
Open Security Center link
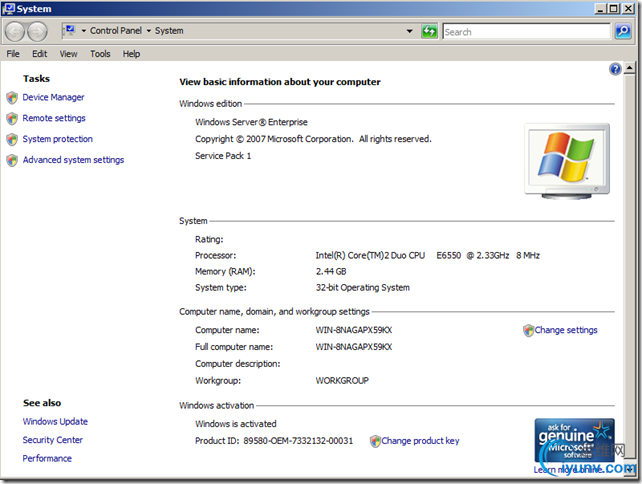[x=53, y=440]
